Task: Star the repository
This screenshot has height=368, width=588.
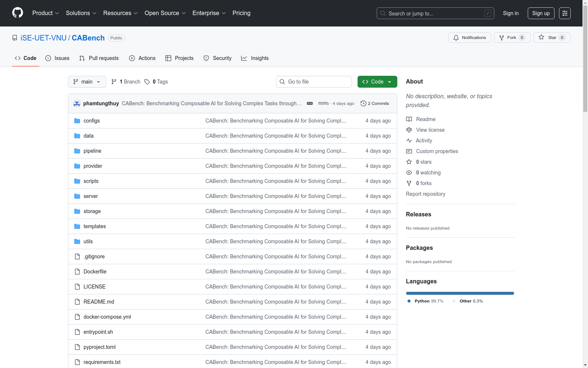Action: pyautogui.click(x=552, y=38)
